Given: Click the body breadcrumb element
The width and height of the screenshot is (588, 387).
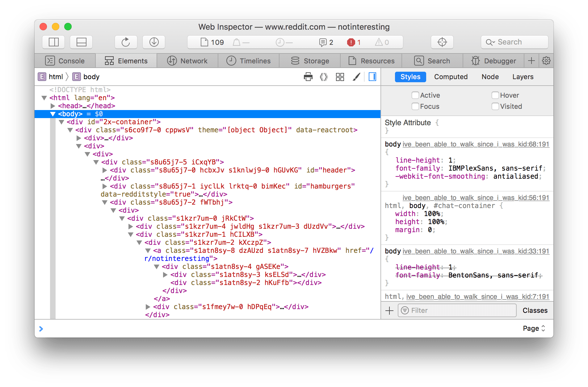Looking at the screenshot, I should click(x=86, y=77).
